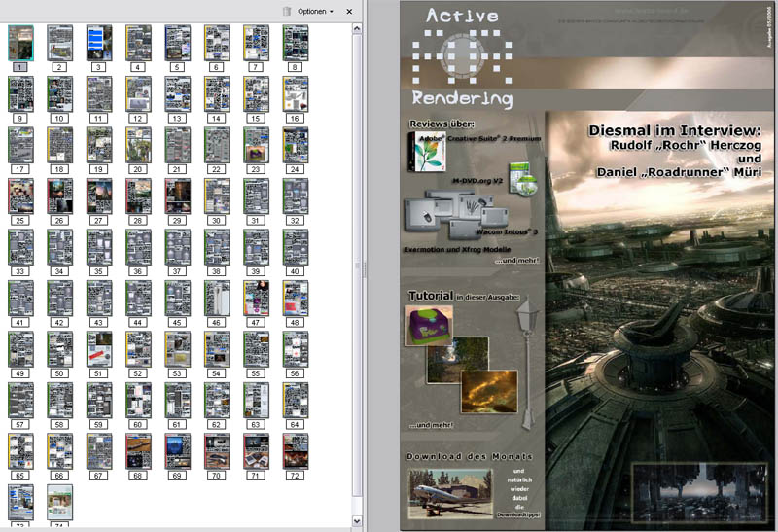Select page 25 thumbnail

click(20, 196)
